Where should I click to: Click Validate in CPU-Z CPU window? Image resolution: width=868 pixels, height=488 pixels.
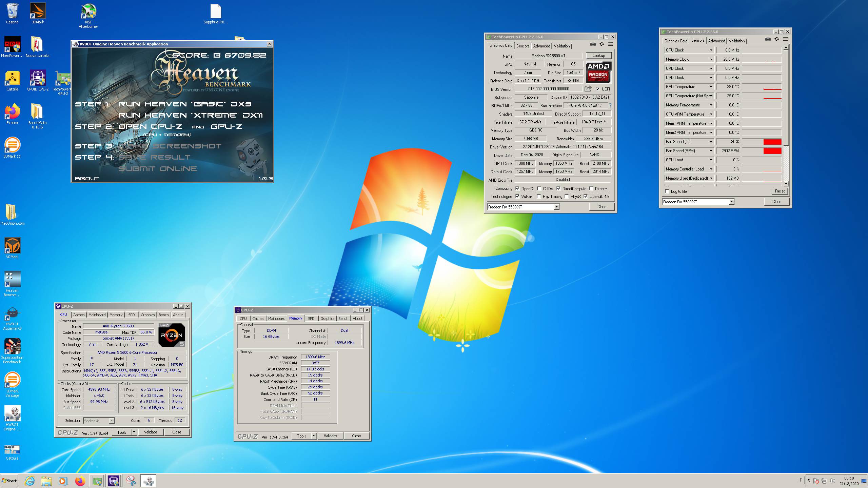151,432
